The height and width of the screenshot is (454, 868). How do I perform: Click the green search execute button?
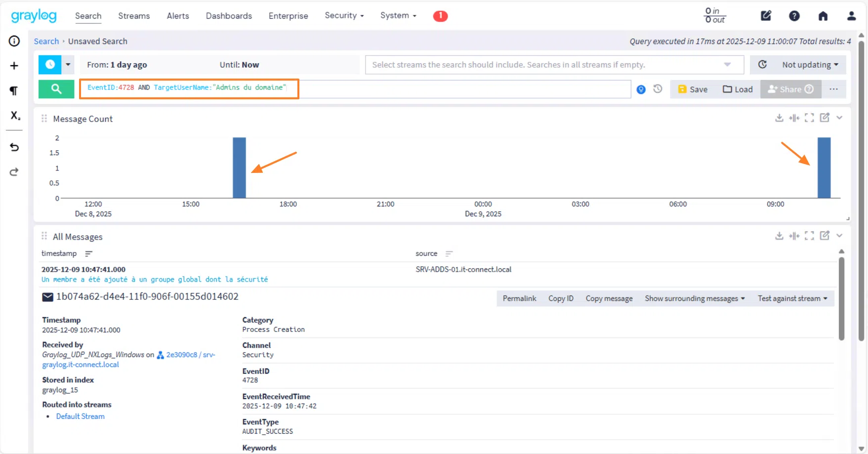coord(56,89)
